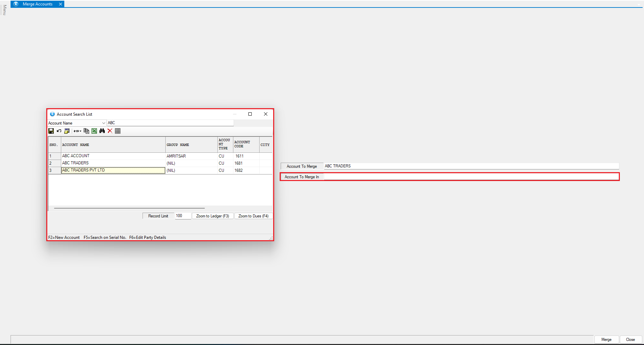Click the grid layout toolbar icon
Image resolution: width=644 pixels, height=345 pixels.
(118, 131)
